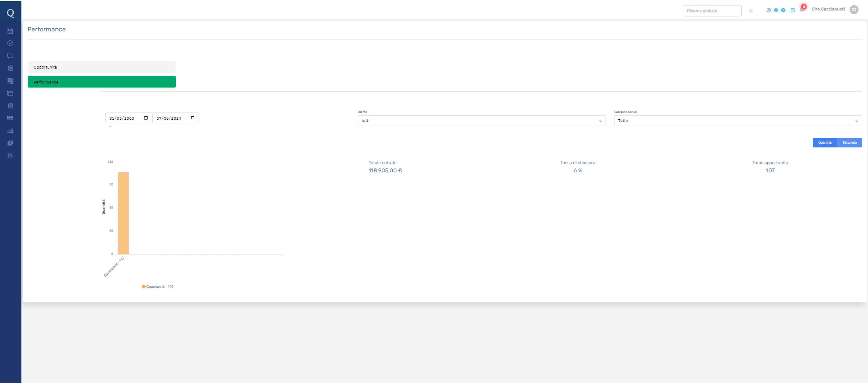This screenshot has width=868, height=383.
Task: Click the document icon below the folder icon
Action: pos(10,106)
